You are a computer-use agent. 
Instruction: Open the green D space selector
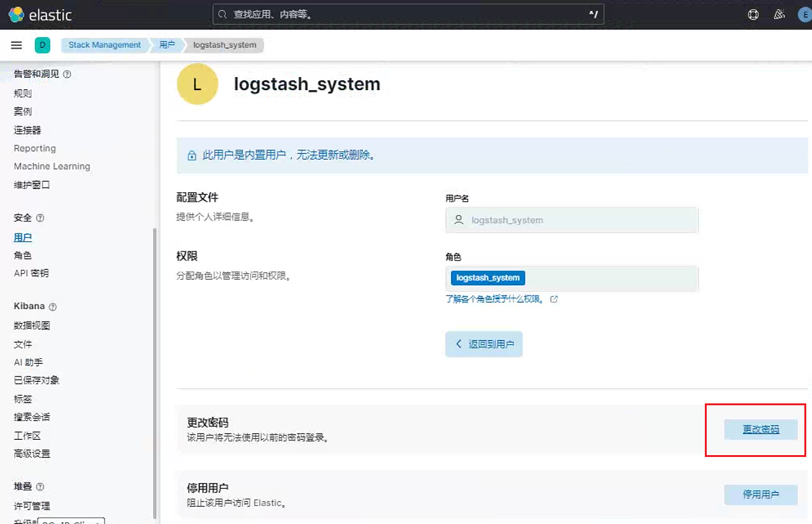[x=42, y=45]
